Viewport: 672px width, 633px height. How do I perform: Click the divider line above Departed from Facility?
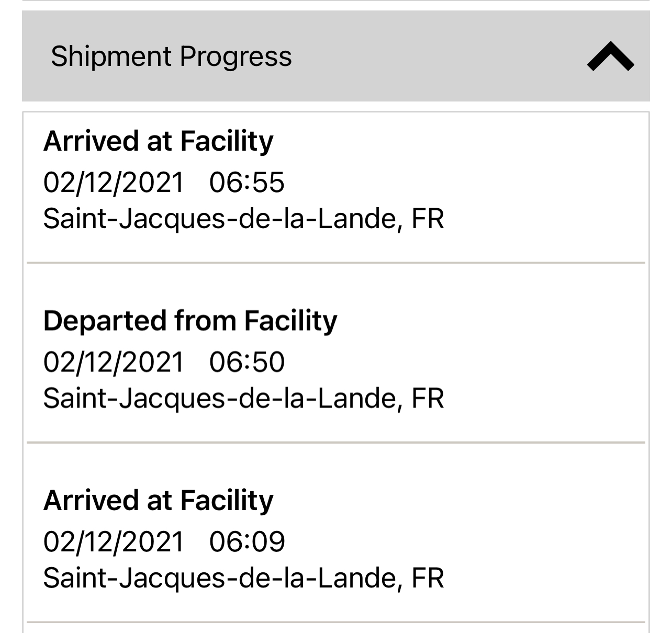point(335,263)
